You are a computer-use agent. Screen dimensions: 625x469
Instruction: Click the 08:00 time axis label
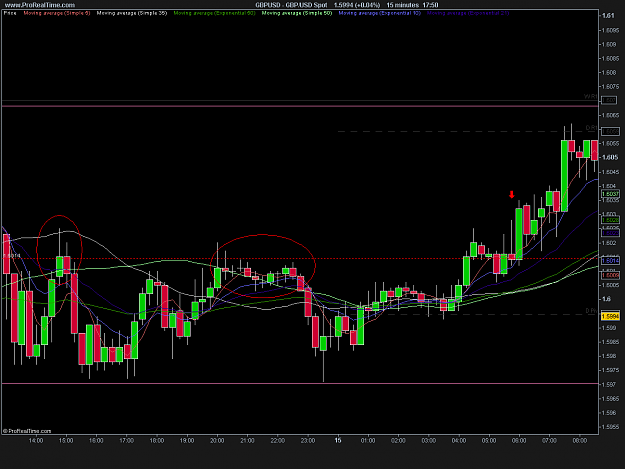pyautogui.click(x=580, y=440)
